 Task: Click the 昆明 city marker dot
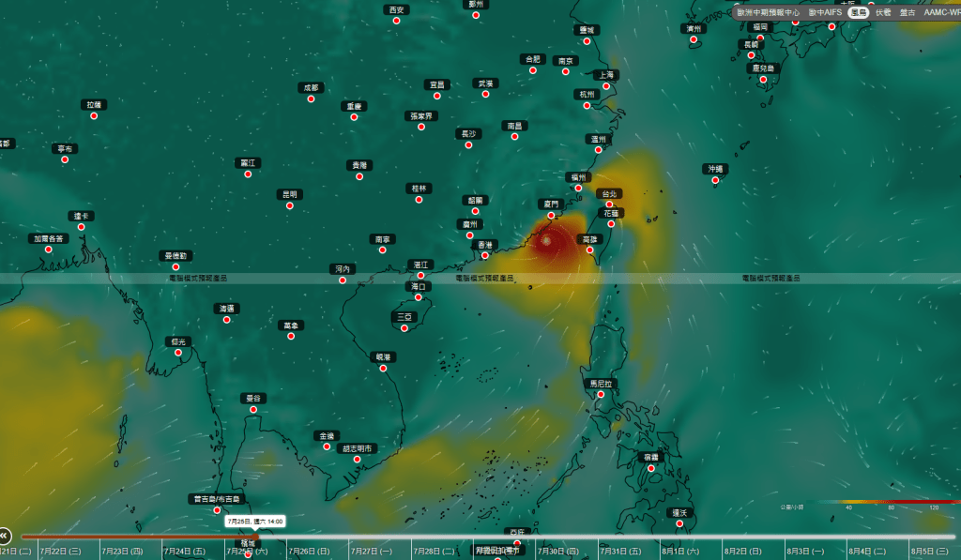tap(290, 205)
